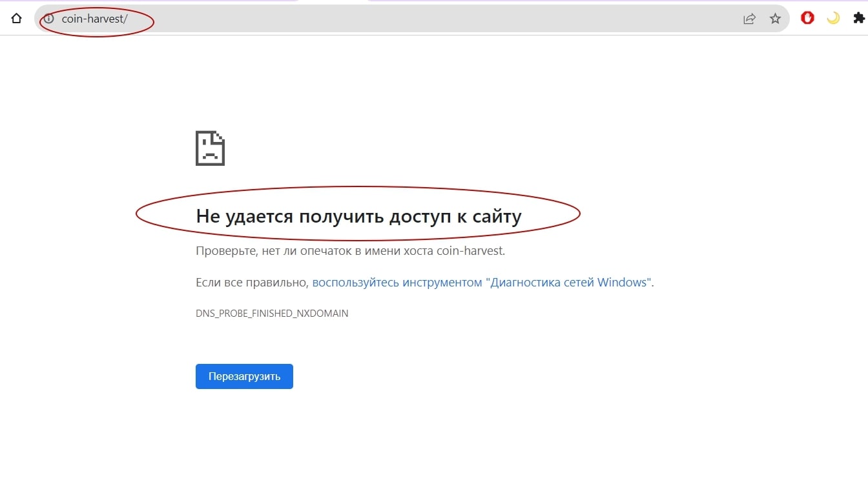Viewport: 868px width, 480px height.
Task: Focus the address bar showing coin-harvest/
Action: pos(412,19)
